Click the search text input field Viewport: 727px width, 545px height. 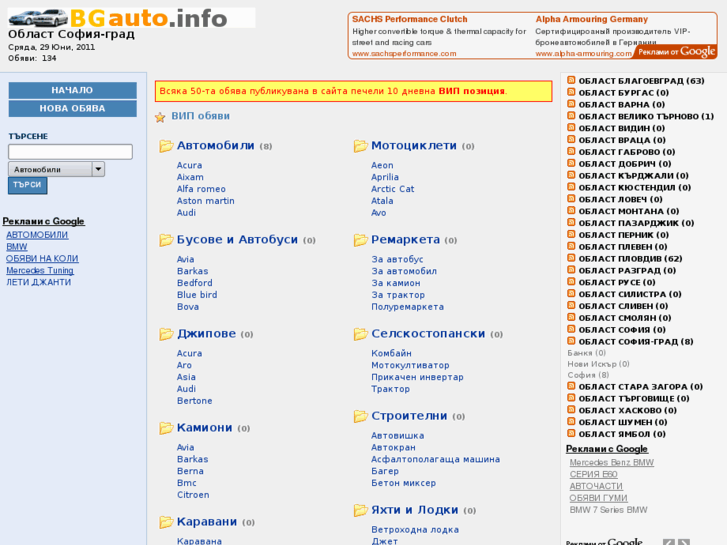pos(70,152)
